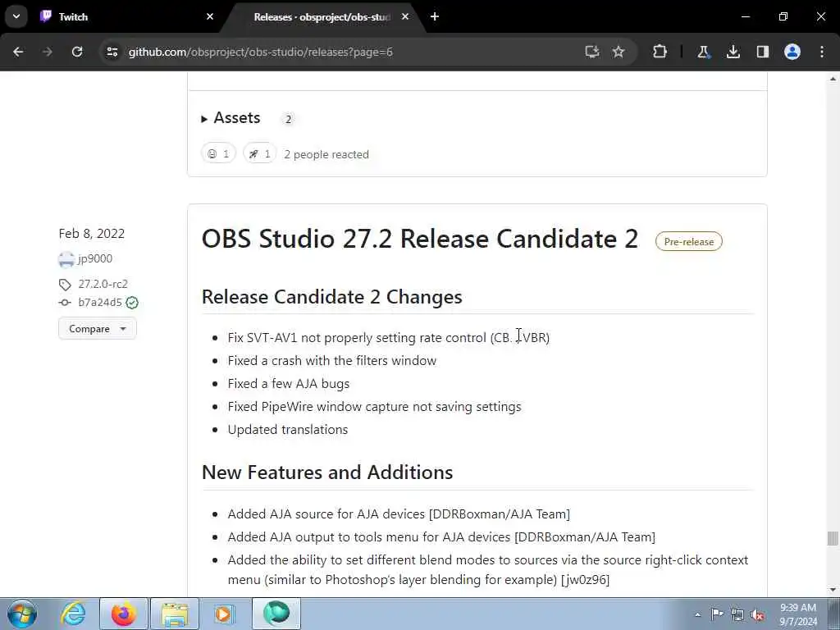Click the tag icon beside 27.2.0-rc2
The height and width of the screenshot is (630, 840).
pos(65,285)
